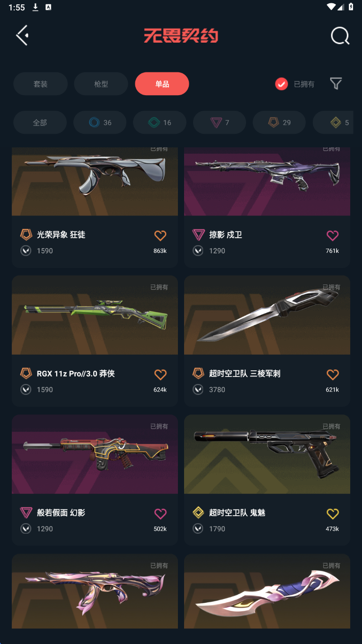Filter by orange tier showing 29
The image size is (362, 644).
tap(279, 123)
